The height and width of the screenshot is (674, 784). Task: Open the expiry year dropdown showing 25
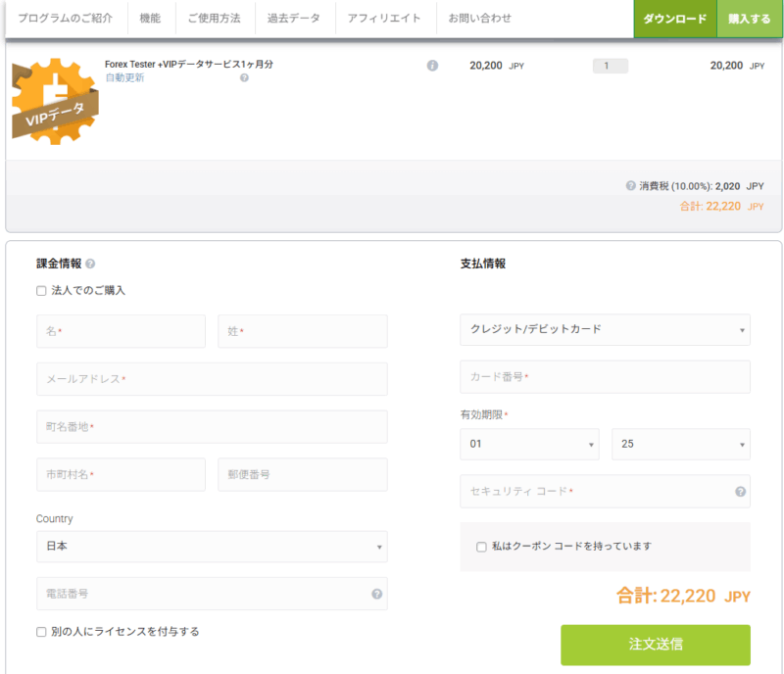click(681, 444)
